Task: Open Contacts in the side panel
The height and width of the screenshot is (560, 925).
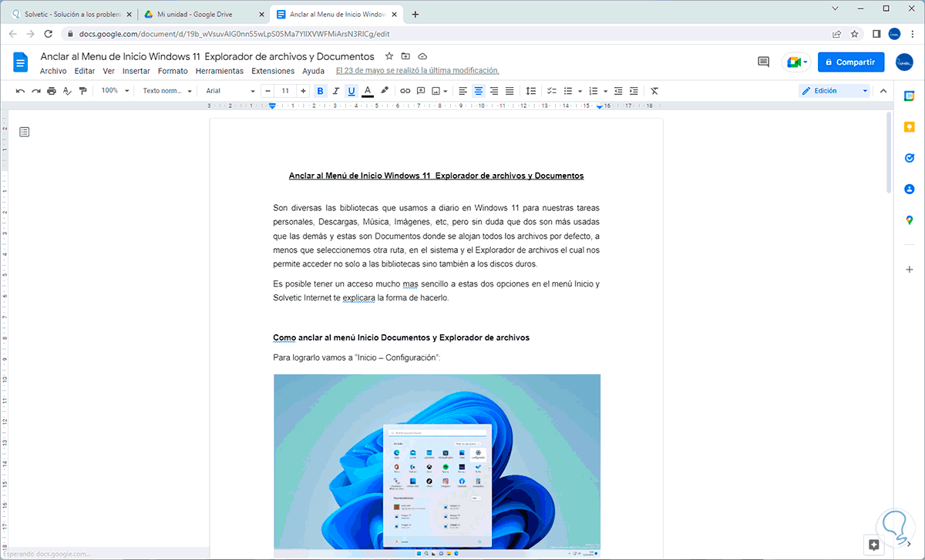Action: (910, 189)
